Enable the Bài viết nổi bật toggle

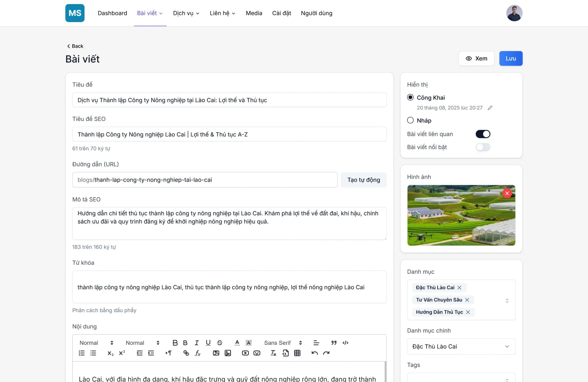coord(483,147)
